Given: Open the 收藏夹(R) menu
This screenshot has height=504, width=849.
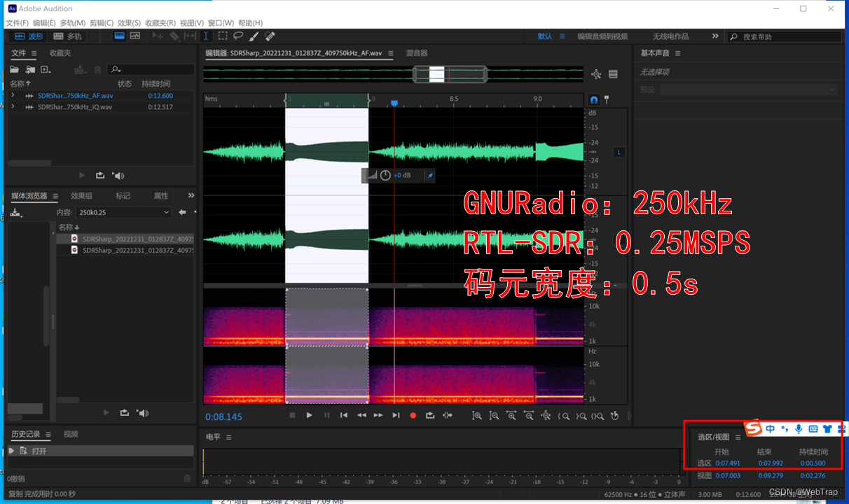Looking at the screenshot, I should pos(160,23).
